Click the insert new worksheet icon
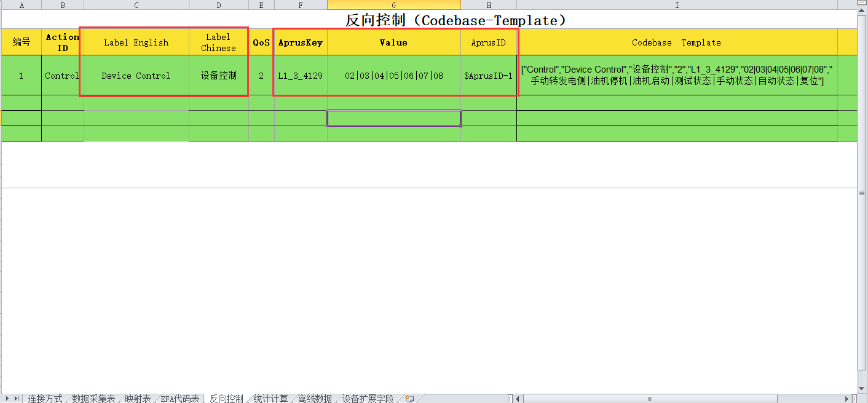The image size is (868, 403). tap(409, 399)
